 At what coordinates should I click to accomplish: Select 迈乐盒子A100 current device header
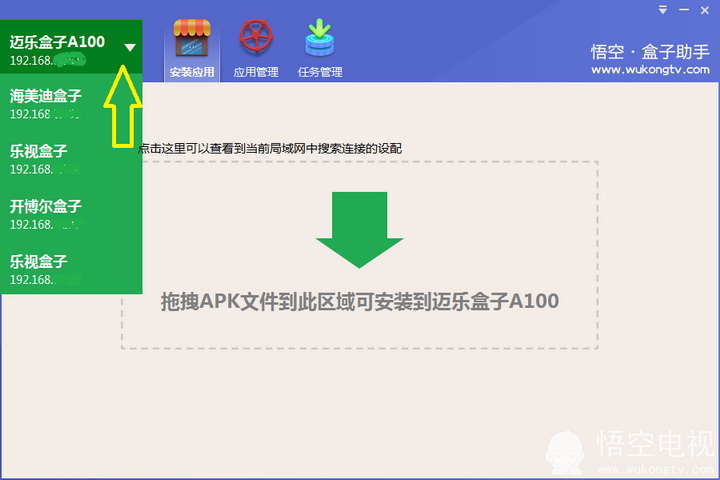(x=71, y=47)
